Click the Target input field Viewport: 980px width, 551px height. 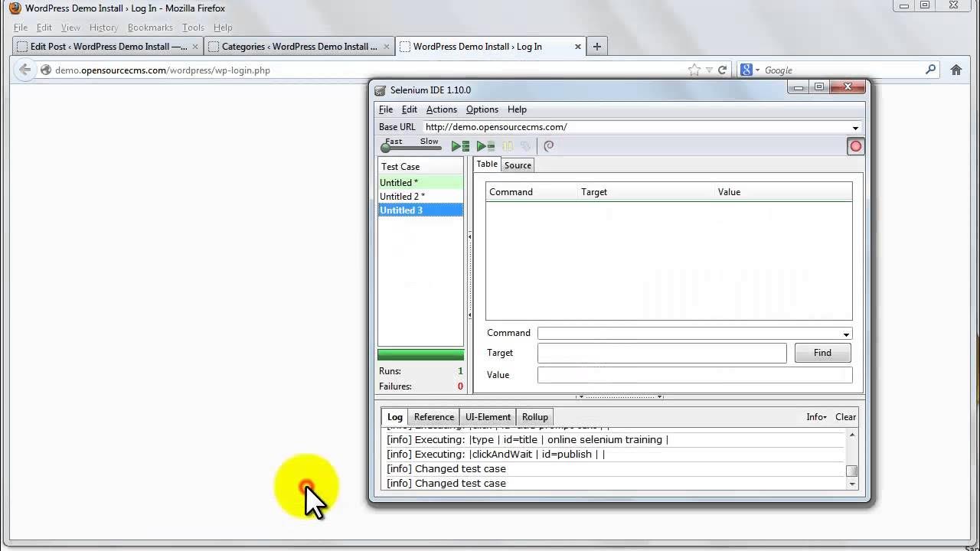click(x=661, y=353)
